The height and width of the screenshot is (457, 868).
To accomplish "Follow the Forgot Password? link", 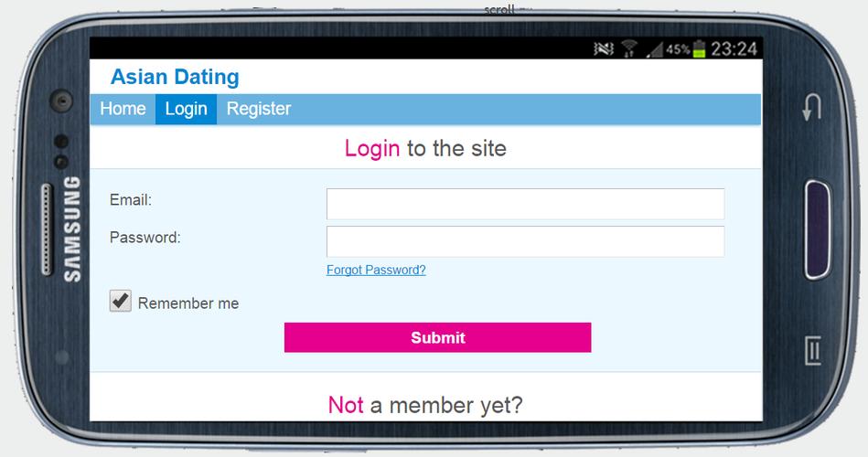I will tap(376, 270).
